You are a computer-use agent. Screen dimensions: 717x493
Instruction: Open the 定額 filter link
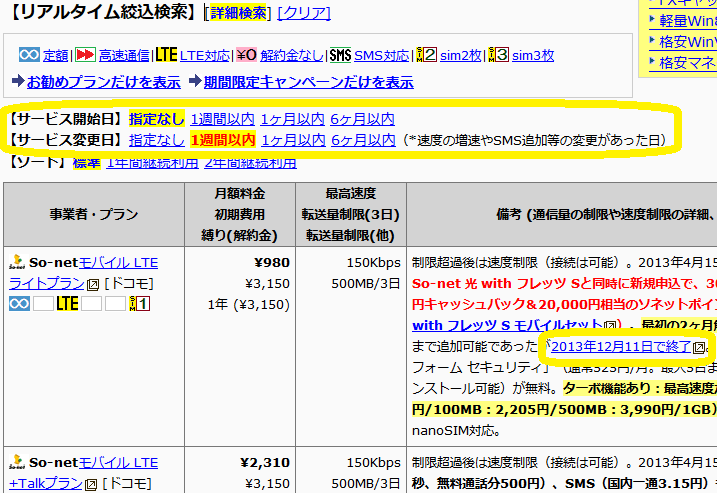pyautogui.click(x=55, y=56)
